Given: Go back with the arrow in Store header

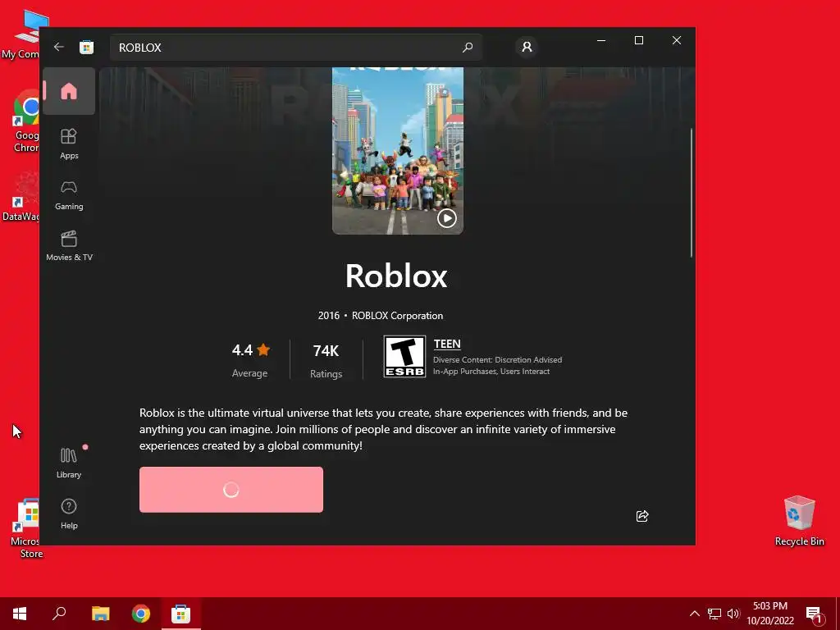Looking at the screenshot, I should pos(59,47).
